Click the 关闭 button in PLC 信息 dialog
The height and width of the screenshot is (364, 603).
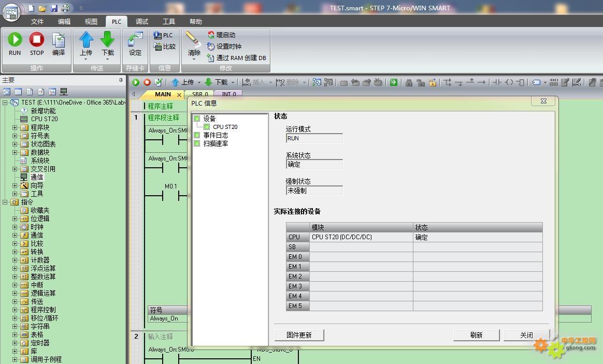(x=526, y=335)
